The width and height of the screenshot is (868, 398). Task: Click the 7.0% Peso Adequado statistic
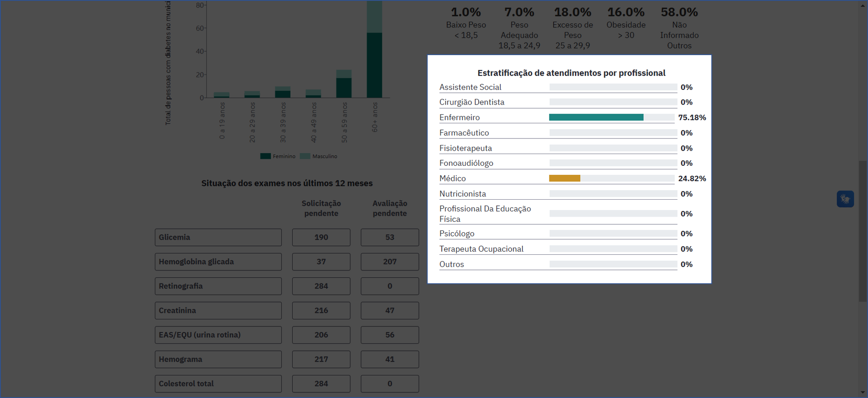519,28
